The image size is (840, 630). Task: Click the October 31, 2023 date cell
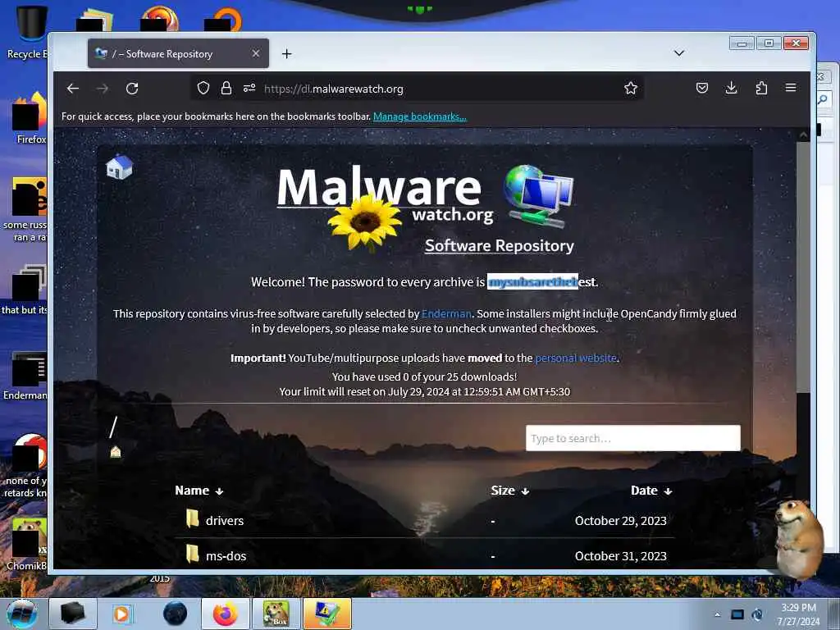(620, 556)
